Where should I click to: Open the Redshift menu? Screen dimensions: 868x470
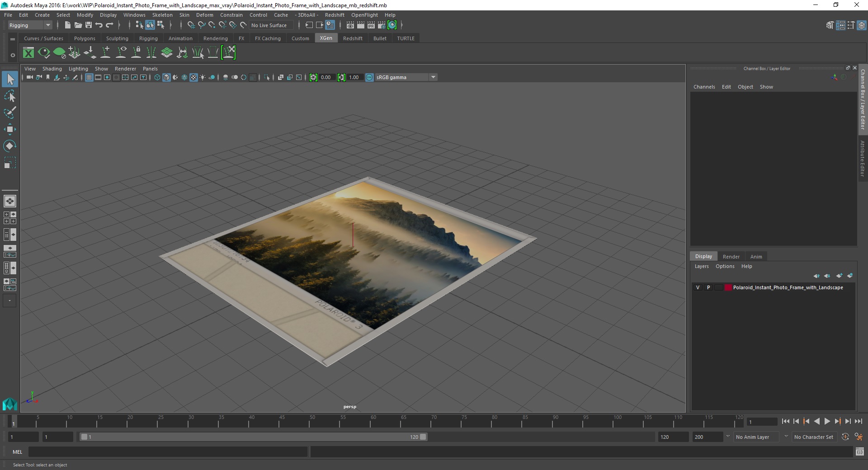[335, 15]
